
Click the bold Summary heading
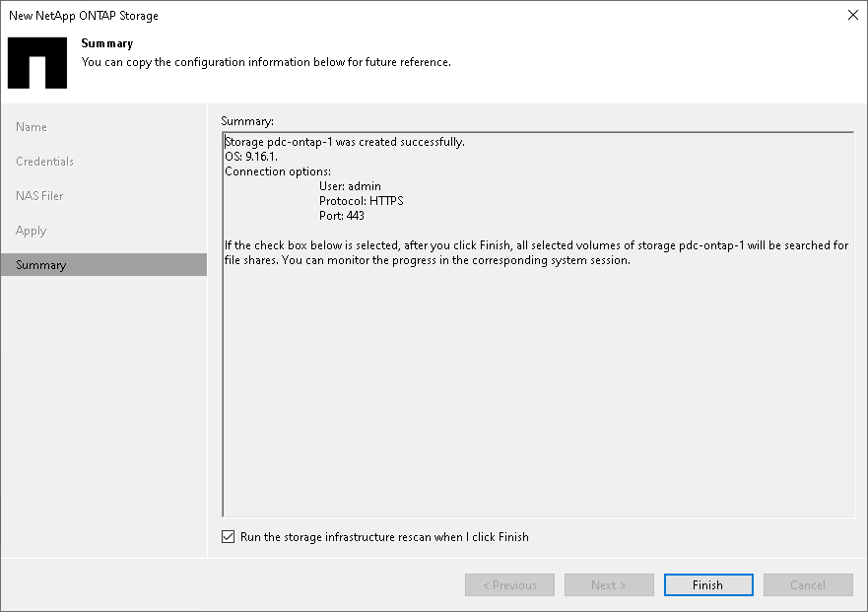[107, 43]
